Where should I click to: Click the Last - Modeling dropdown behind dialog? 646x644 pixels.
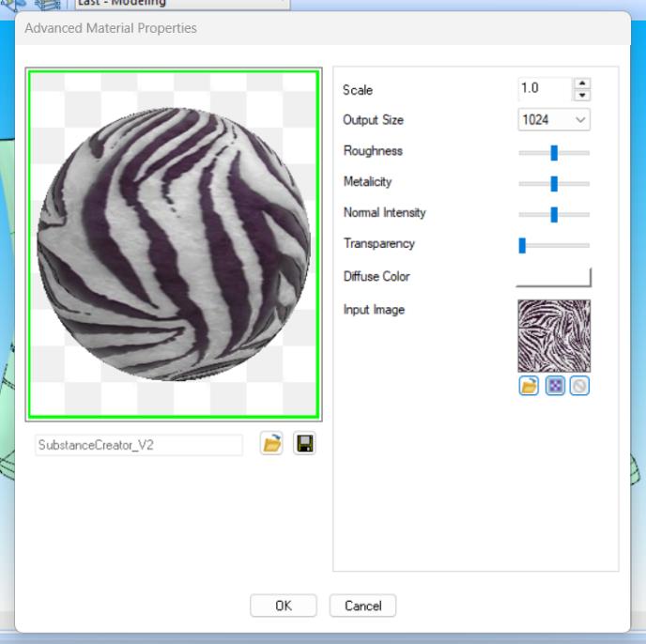tap(182, 4)
